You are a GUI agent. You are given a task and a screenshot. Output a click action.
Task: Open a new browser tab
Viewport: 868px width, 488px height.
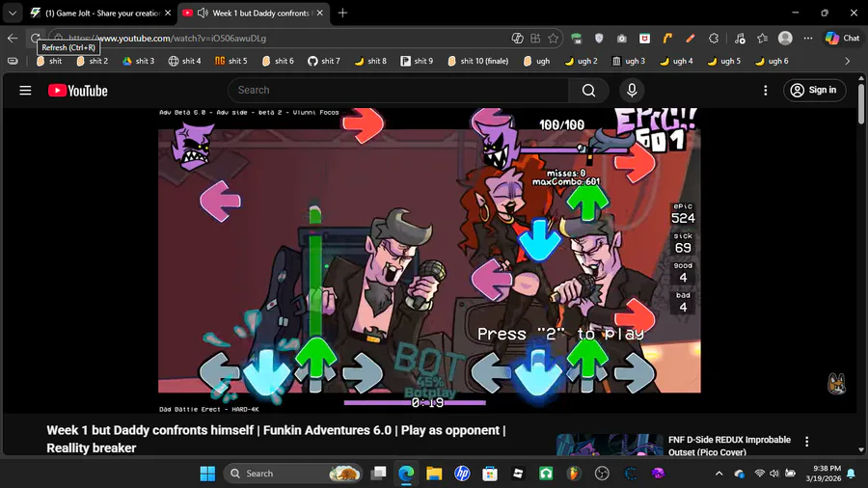tap(342, 13)
